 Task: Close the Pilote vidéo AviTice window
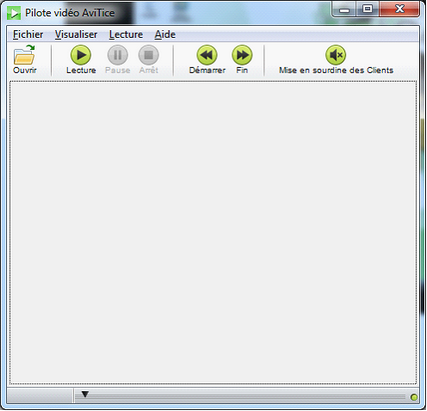[x=399, y=9]
